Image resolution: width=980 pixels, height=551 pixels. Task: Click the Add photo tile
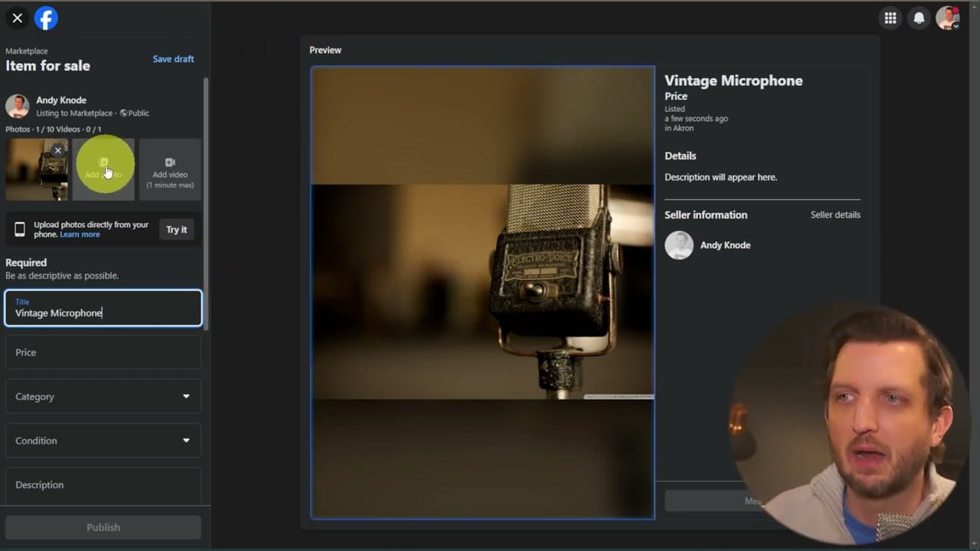pos(103,169)
